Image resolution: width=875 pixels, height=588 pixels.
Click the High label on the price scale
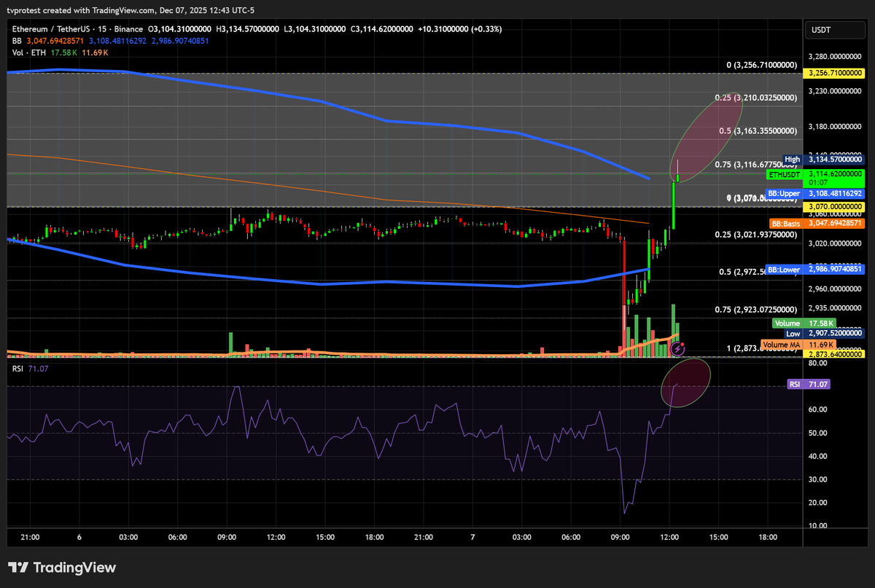(793, 159)
